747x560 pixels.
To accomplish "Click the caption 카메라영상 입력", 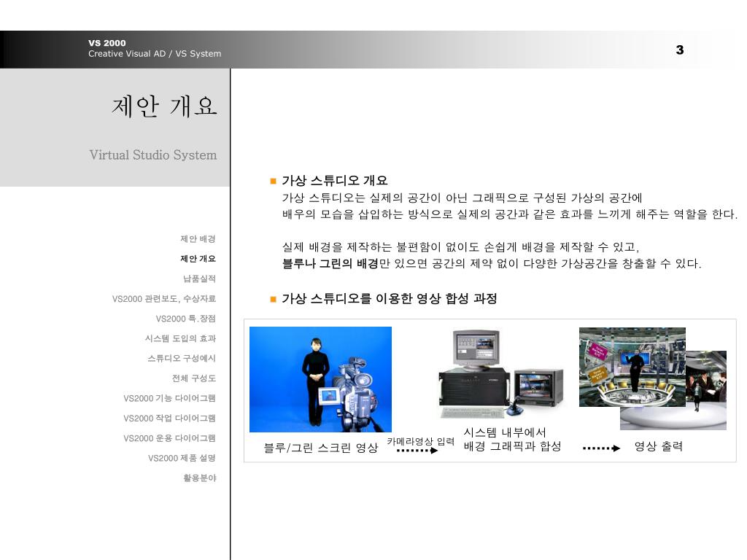I will (420, 441).
